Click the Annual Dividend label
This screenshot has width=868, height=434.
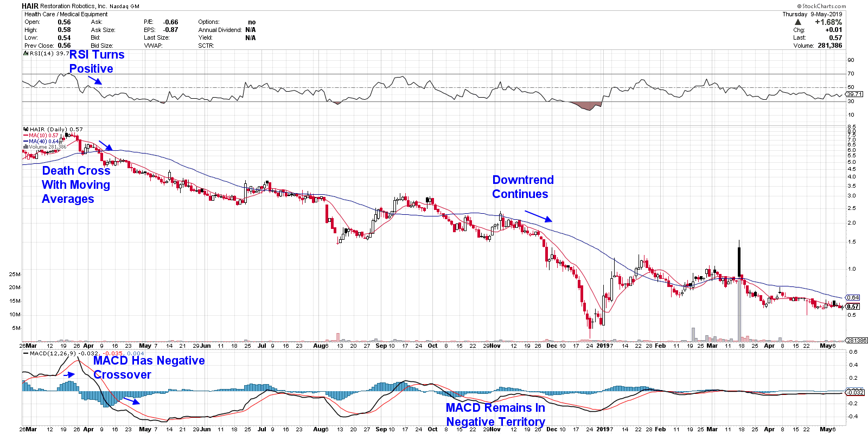(220, 30)
